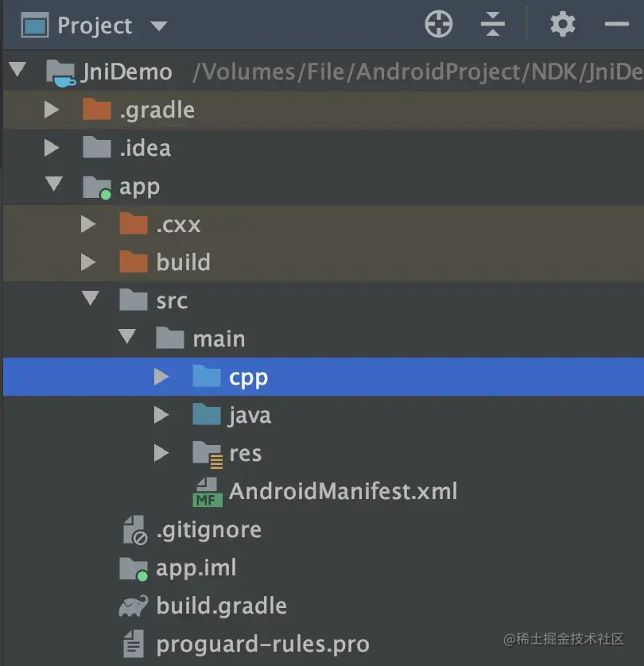644x666 pixels.
Task: Select the build folder label
Action: click(184, 261)
